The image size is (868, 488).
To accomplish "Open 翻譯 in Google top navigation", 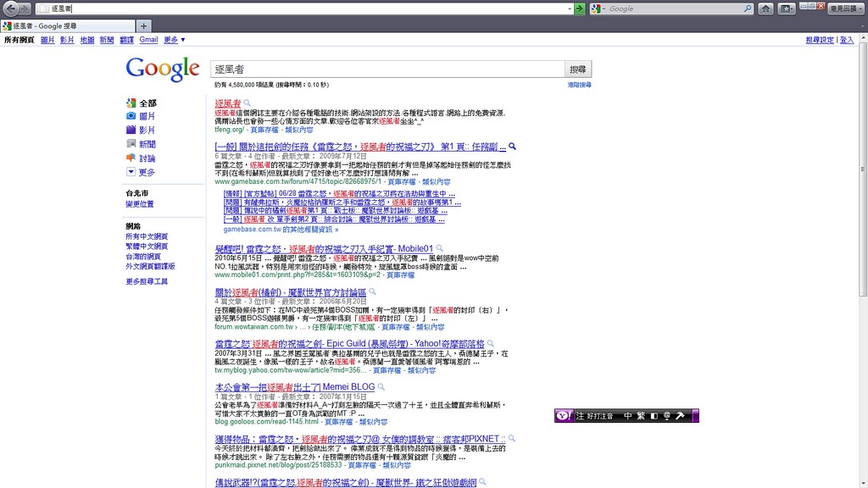I will click(x=127, y=40).
